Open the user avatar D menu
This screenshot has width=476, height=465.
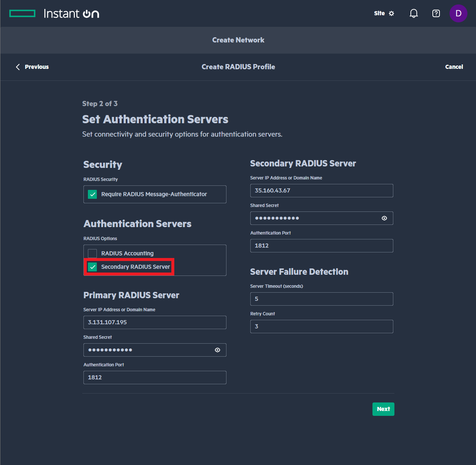(x=458, y=13)
